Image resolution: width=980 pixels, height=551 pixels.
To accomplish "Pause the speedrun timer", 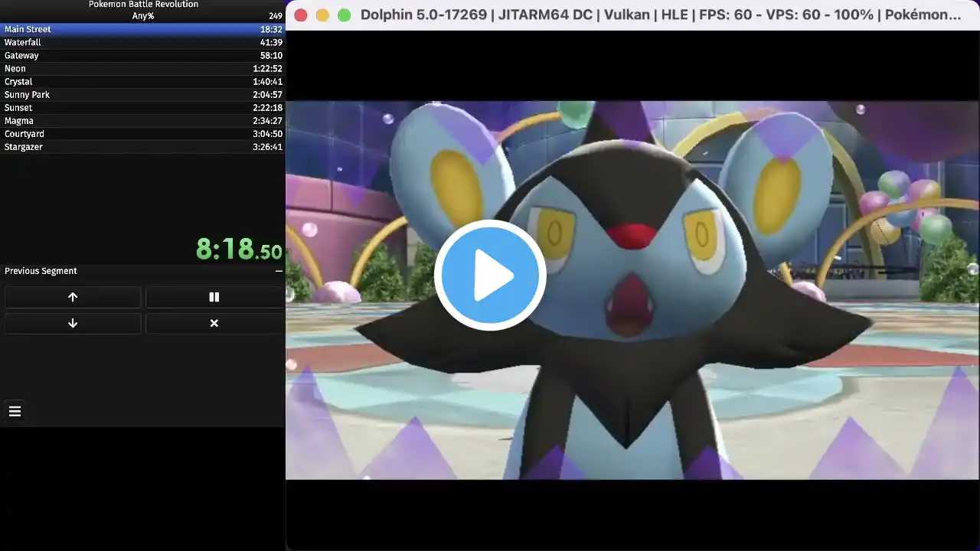I will pos(214,297).
